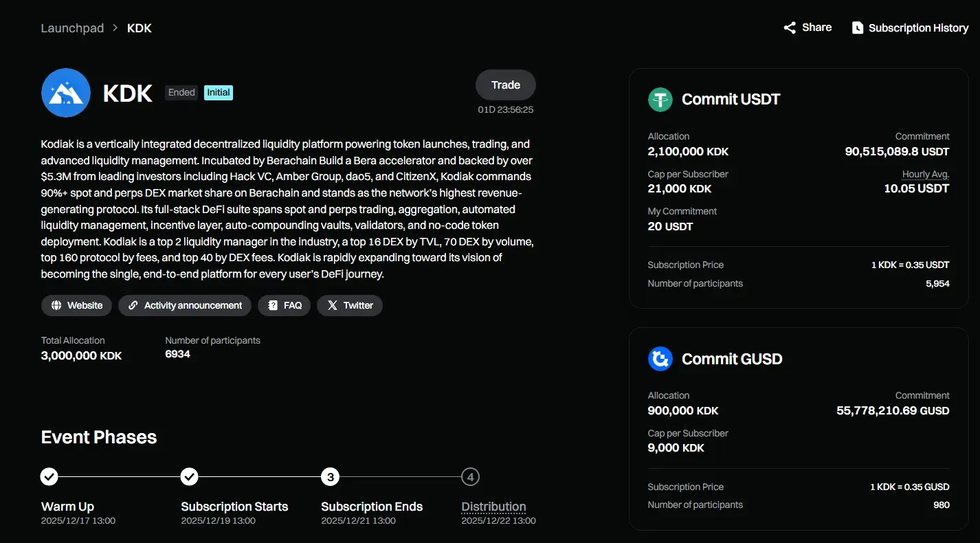The width and height of the screenshot is (980, 543).
Task: Click the commitment 90,515,089.8 USDT
Action: point(898,152)
